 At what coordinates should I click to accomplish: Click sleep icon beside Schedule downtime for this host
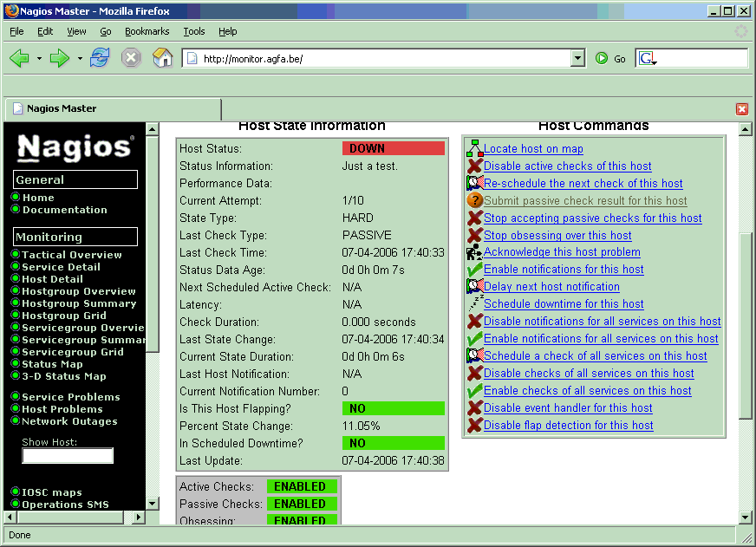(474, 303)
